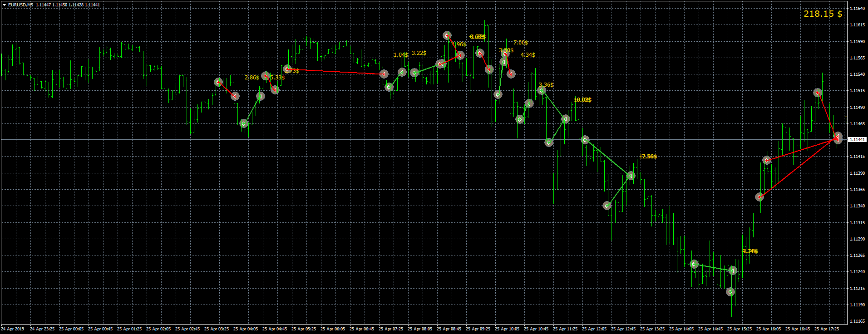Select the 25 Apr 02:05 time label

158,329
